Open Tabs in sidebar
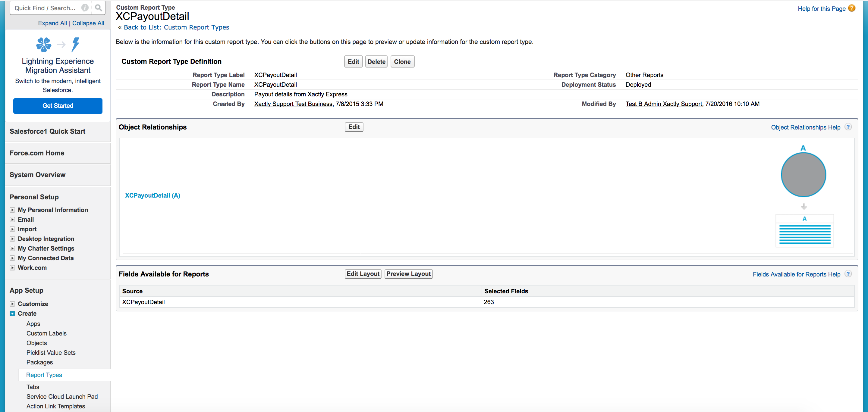 (33, 387)
